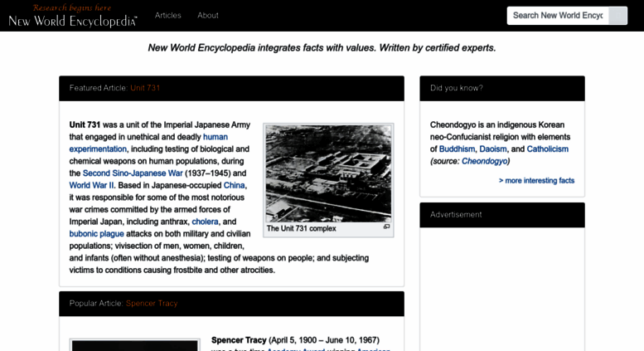Follow the Buddhism link

pyautogui.click(x=457, y=149)
